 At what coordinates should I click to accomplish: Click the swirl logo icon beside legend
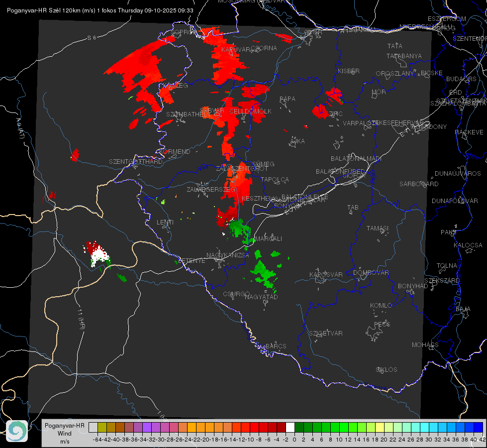[x=17, y=431]
